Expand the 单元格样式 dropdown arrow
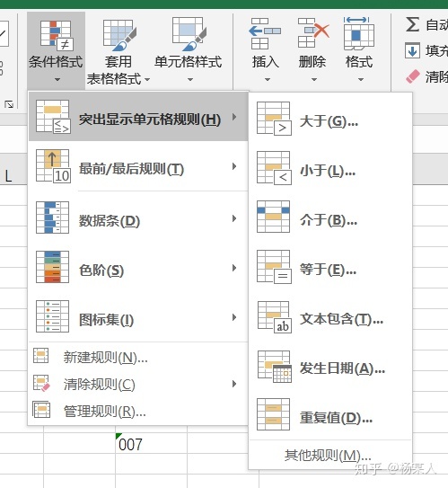The height and width of the screenshot is (488, 448). tap(190, 80)
